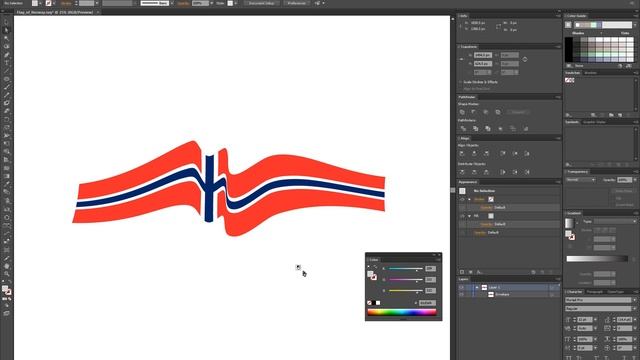Viewport: 640px width, 360px height.
Task: Select the Lasso tool
Action: click(6, 47)
